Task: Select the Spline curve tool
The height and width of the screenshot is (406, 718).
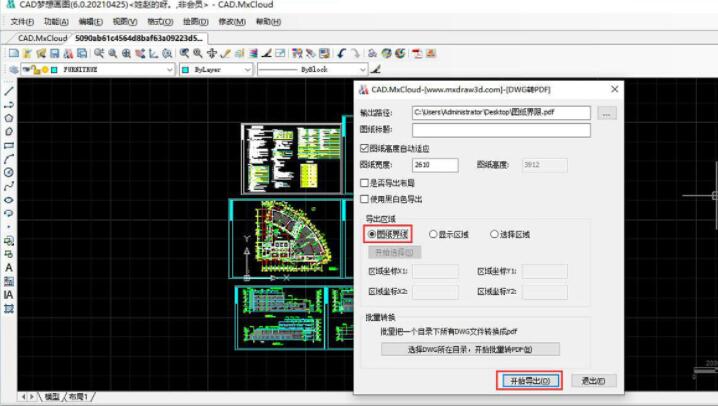Action: click(9, 186)
